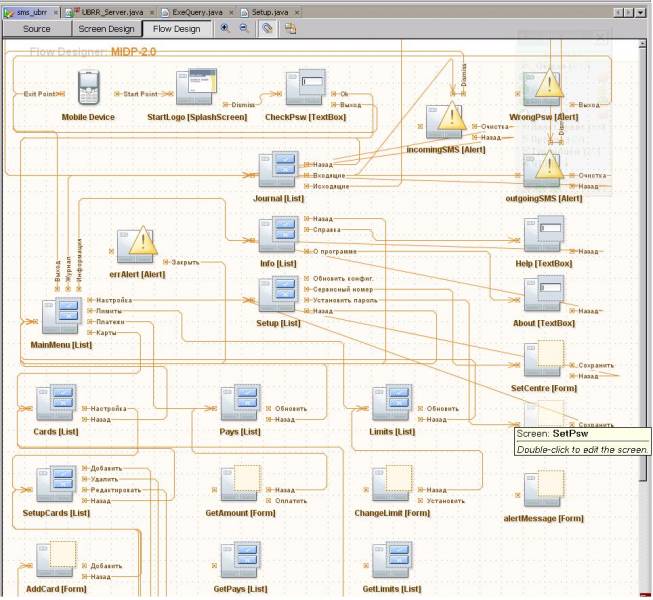This screenshot has height=600, width=653.
Task: Select the ChangeLimit Form node icon
Action: point(392,483)
